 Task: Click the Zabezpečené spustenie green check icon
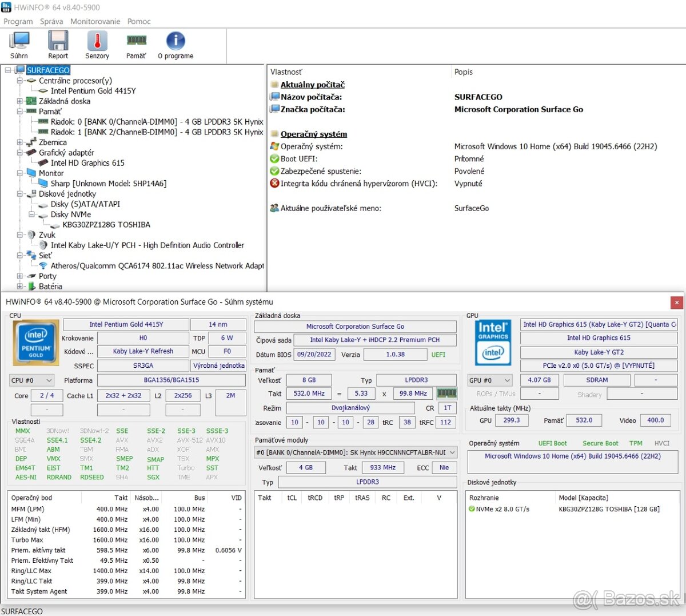pos(274,171)
